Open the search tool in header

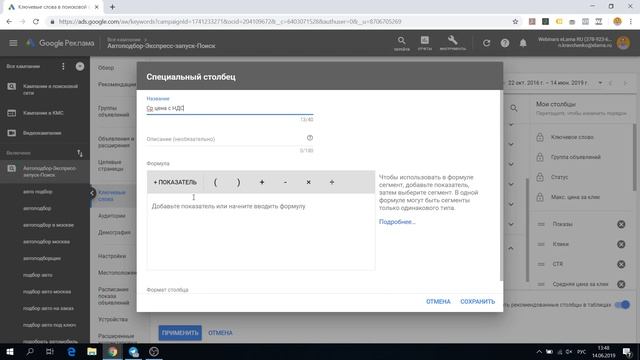pos(402,43)
